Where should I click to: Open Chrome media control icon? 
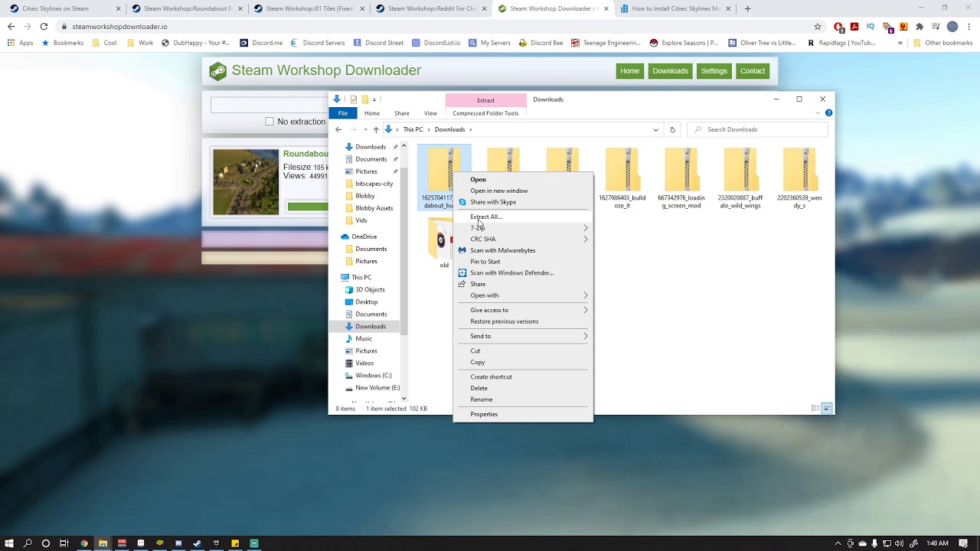coord(936,26)
